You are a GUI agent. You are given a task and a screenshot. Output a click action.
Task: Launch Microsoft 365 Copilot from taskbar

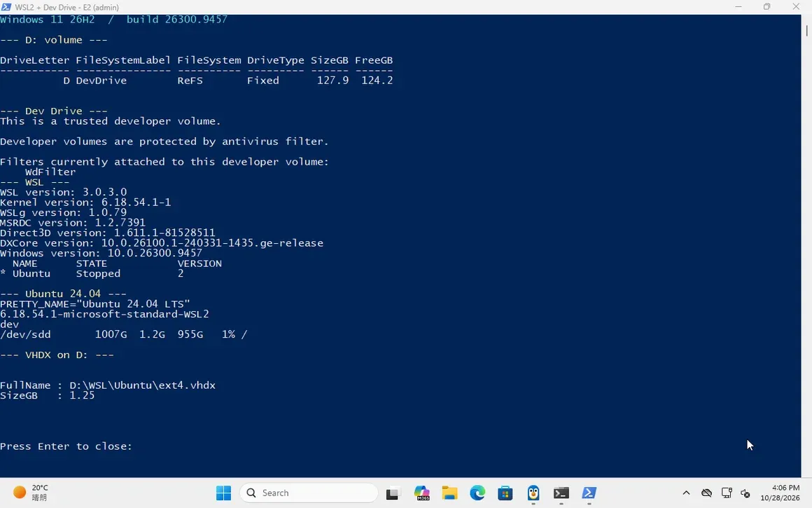[421, 493]
